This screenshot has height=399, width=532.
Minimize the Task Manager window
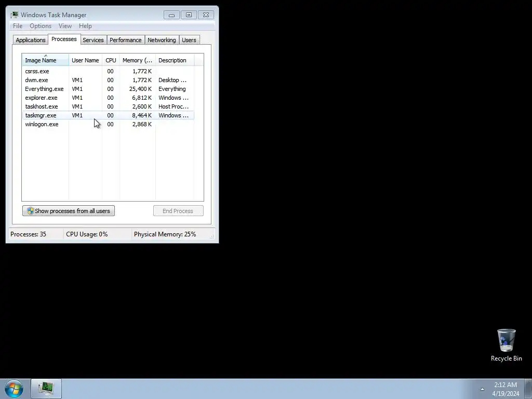[171, 15]
